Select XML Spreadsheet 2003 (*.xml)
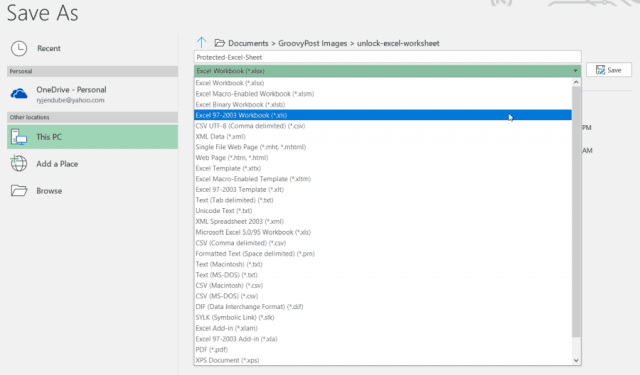The image size is (640, 375). click(x=383, y=222)
